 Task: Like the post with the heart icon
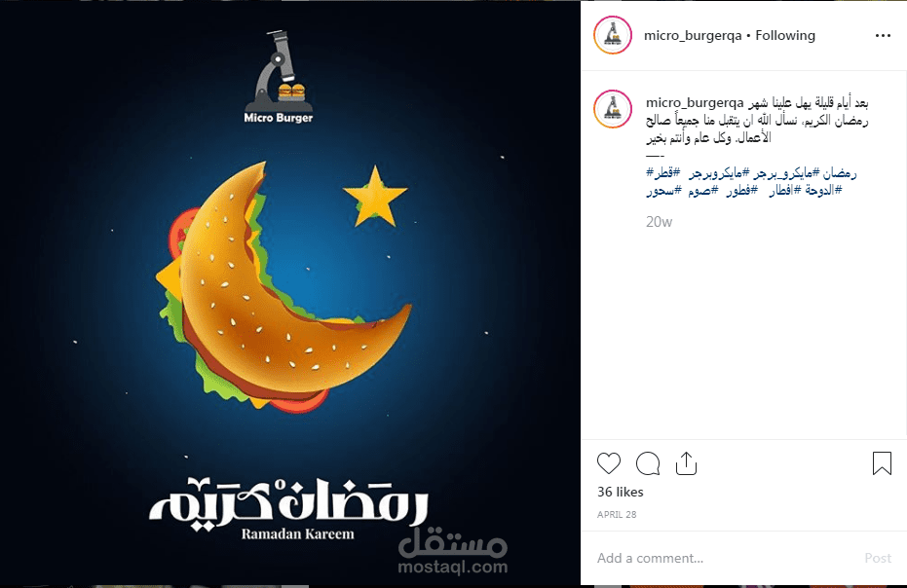(609, 463)
